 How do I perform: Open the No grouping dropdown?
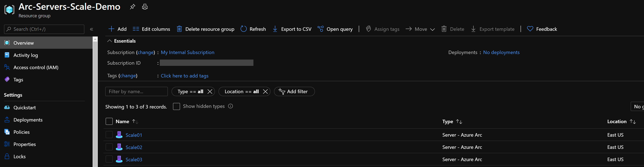637,106
